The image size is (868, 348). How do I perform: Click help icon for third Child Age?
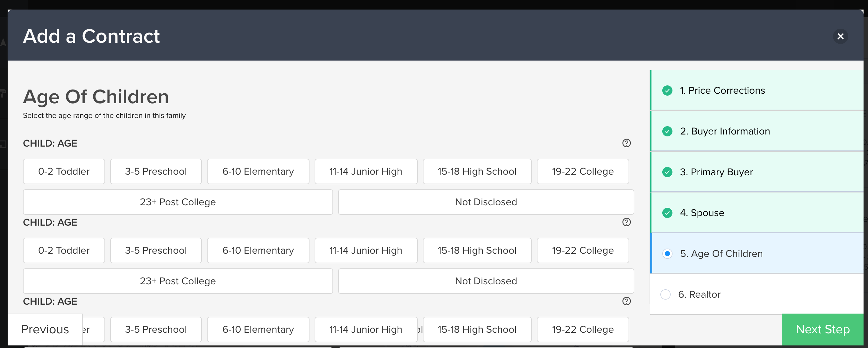pyautogui.click(x=626, y=301)
